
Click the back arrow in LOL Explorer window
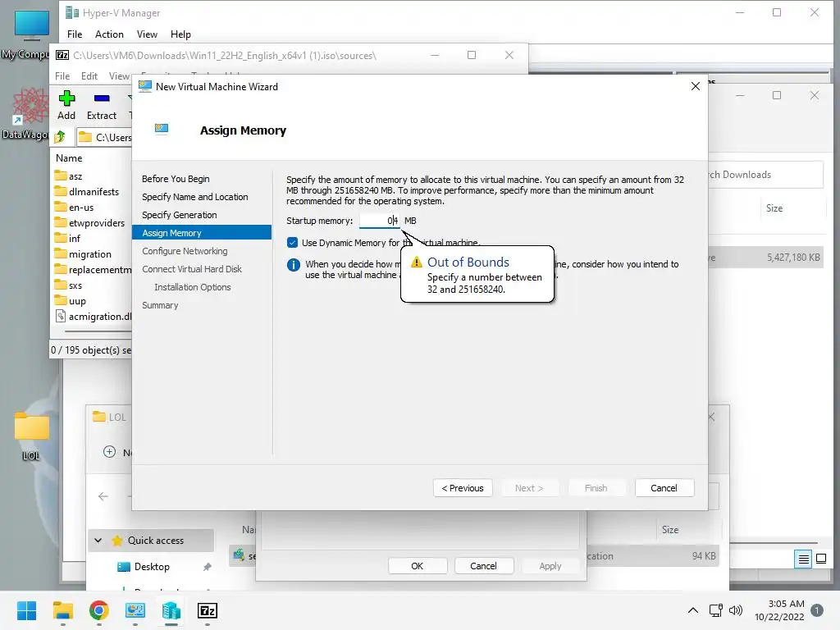[x=103, y=496]
